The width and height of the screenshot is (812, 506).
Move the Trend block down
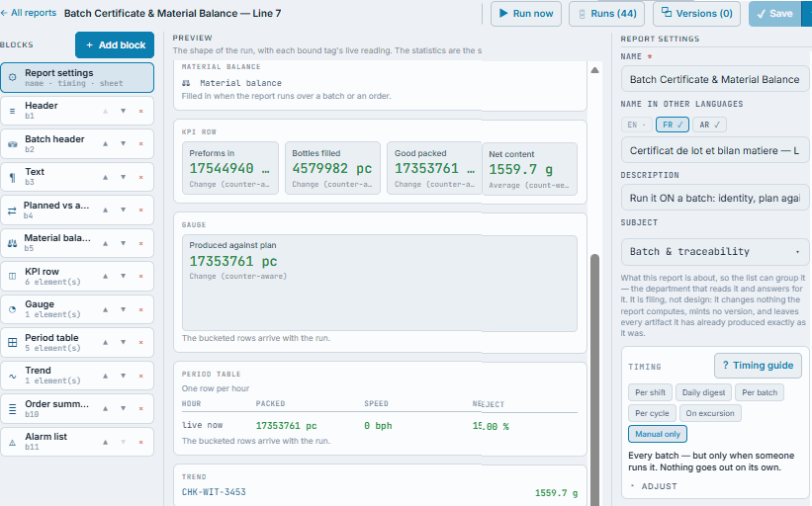124,376
